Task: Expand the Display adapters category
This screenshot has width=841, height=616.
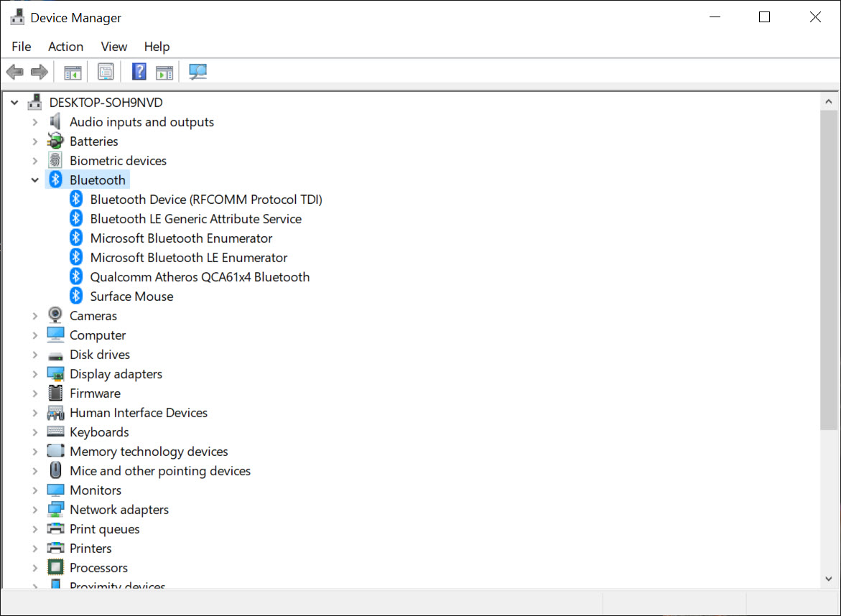Action: pyautogui.click(x=35, y=373)
